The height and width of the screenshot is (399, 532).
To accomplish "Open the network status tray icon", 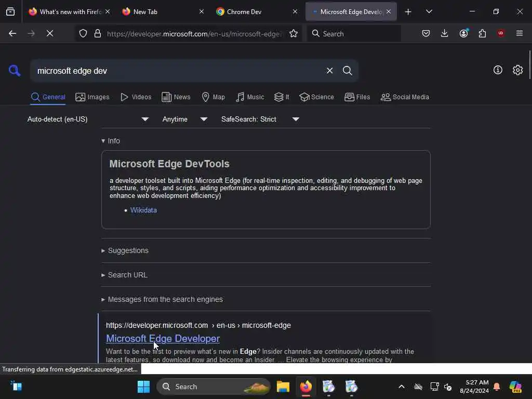I will click(434, 387).
